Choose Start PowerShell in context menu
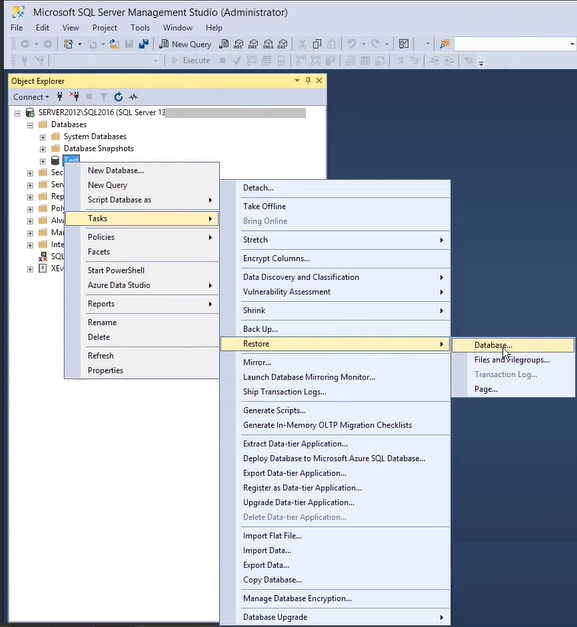The height and width of the screenshot is (627, 577). pos(142,270)
